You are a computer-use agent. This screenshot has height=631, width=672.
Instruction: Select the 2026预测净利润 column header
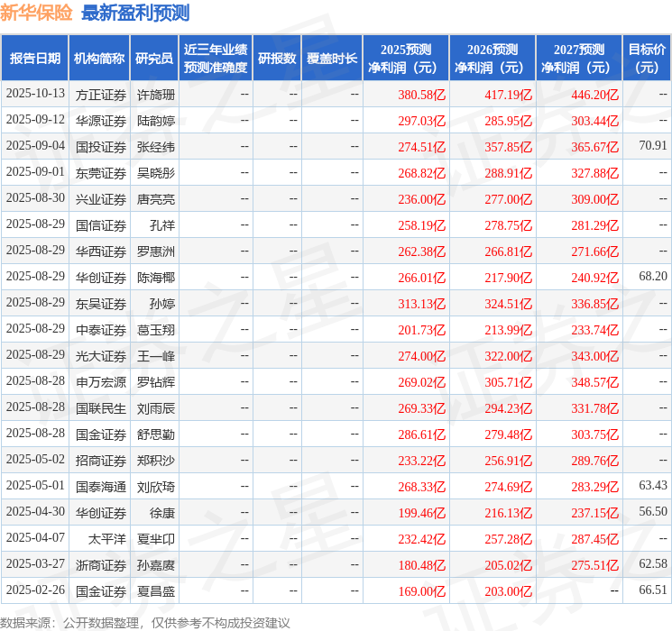[492, 59]
